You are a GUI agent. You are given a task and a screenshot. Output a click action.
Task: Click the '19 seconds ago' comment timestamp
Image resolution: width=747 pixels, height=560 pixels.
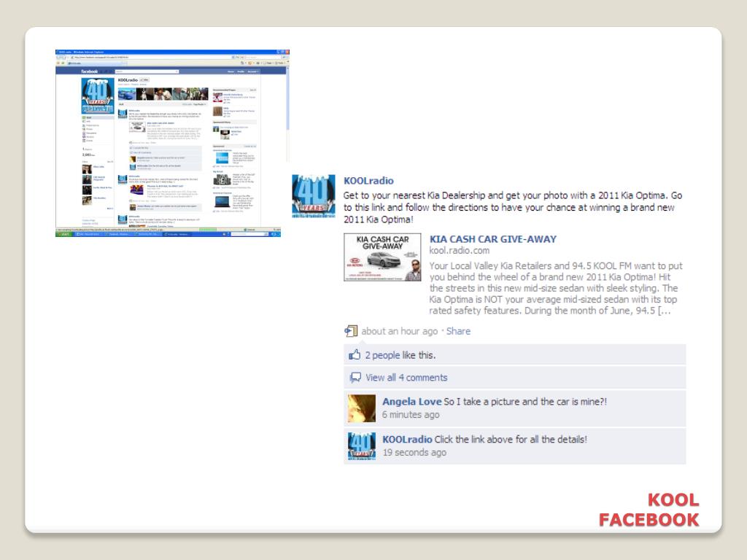(414, 452)
